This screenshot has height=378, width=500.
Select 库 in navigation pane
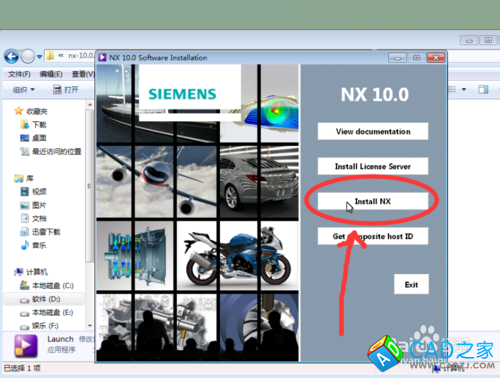pyautogui.click(x=24, y=178)
